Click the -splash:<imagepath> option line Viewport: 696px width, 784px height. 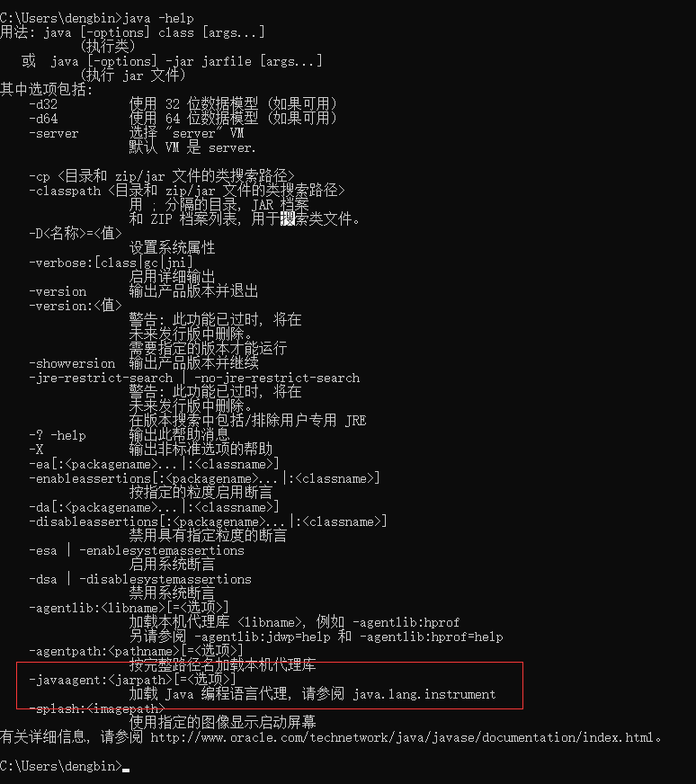point(97,708)
